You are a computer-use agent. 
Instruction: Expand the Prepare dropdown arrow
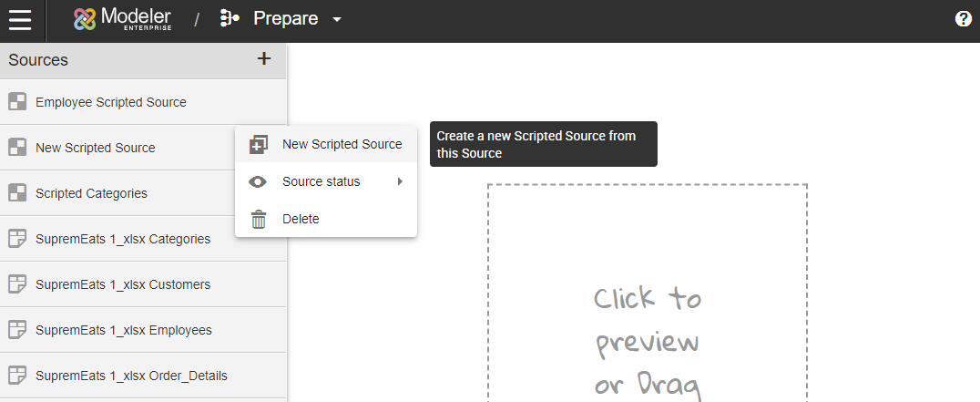[337, 20]
